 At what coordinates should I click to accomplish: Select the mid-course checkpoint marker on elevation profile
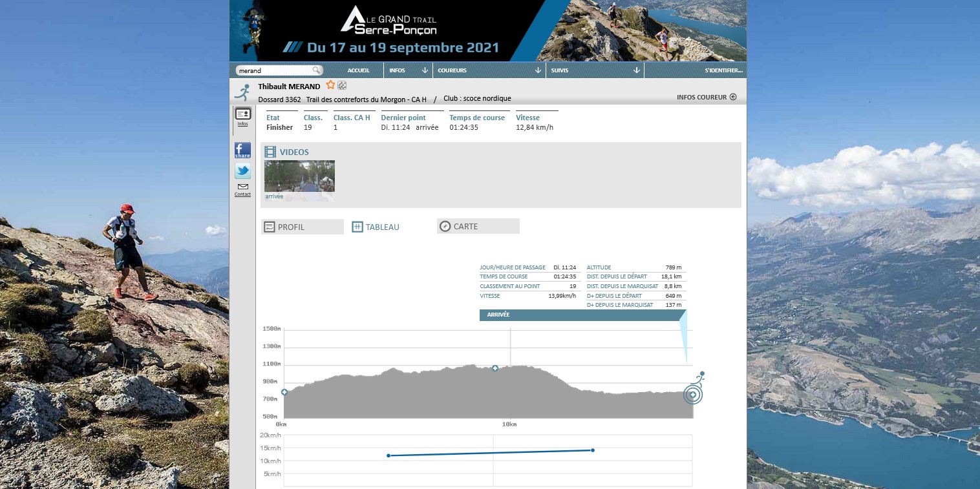495,368
